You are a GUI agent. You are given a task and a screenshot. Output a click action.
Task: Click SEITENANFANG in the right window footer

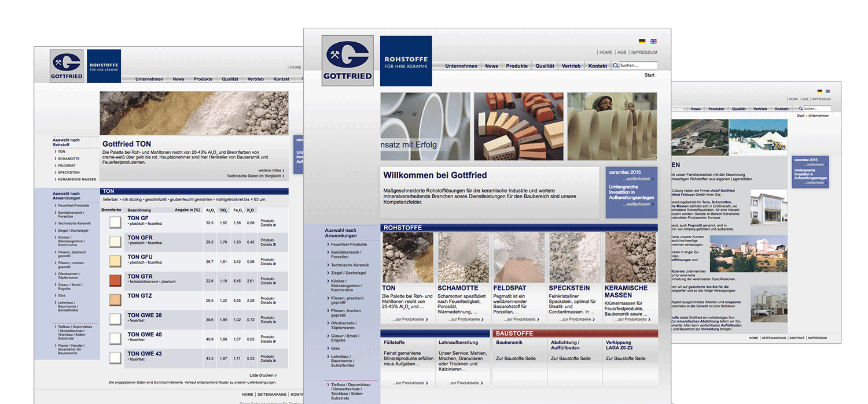click(774, 338)
